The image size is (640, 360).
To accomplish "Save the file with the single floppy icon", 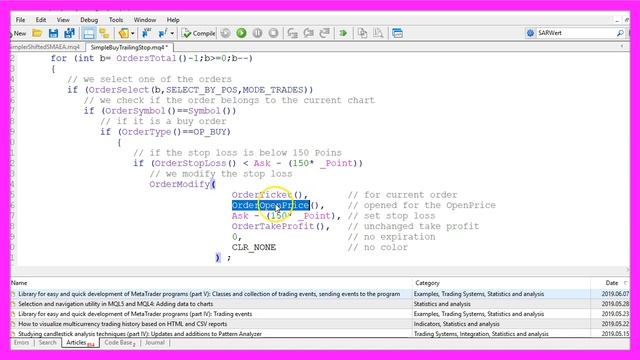I will point(53,33).
